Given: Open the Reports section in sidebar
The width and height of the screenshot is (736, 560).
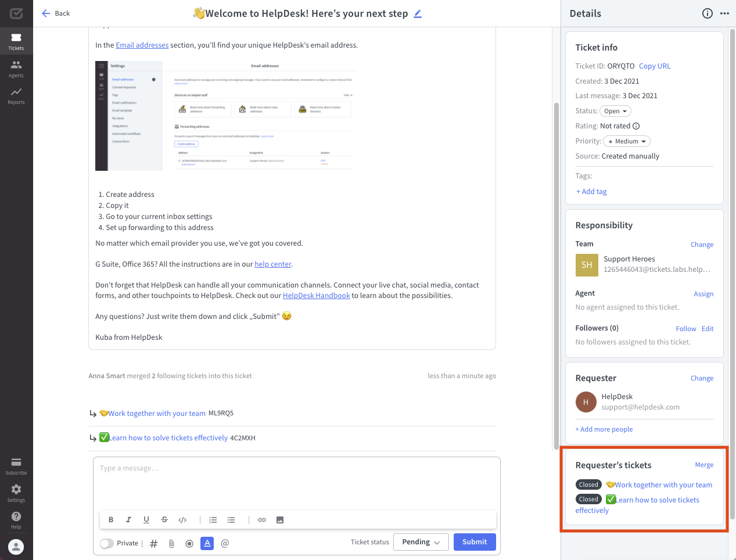Looking at the screenshot, I should coord(16,96).
